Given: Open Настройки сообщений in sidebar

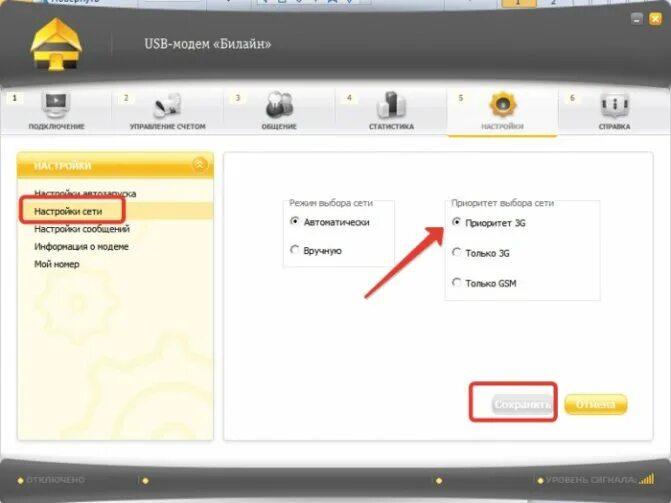Looking at the screenshot, I should pyautogui.click(x=82, y=229).
